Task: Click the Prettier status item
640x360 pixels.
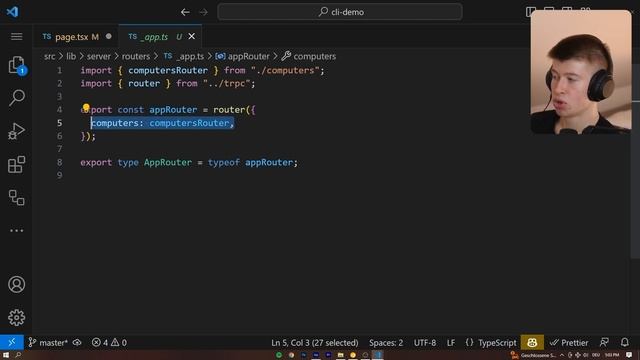Action: (569, 342)
